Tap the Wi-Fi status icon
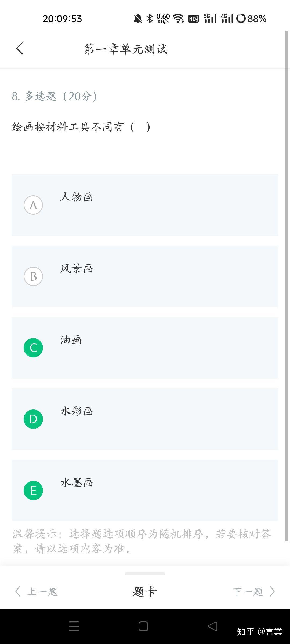Screen dimensions: 290x644 tap(178, 19)
